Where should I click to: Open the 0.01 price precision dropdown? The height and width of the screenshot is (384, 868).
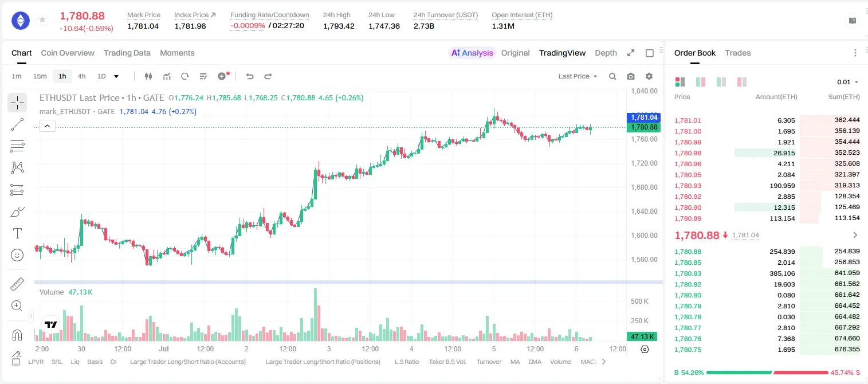point(848,82)
